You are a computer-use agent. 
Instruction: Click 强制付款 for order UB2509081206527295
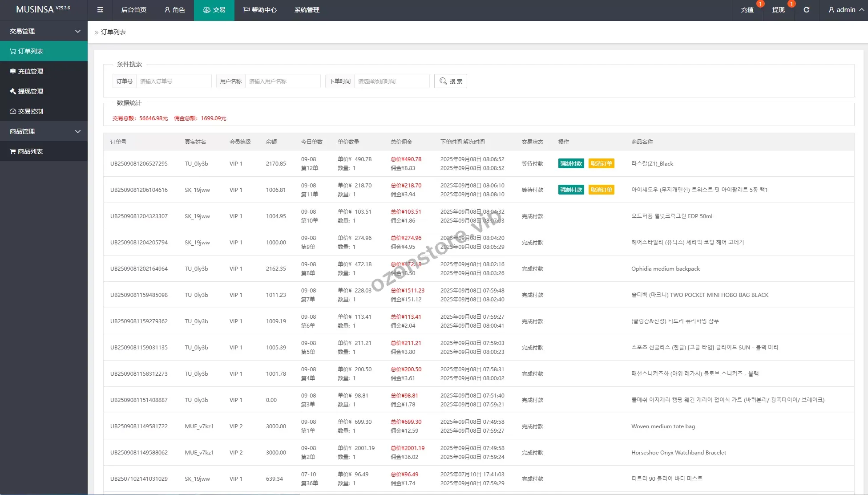[x=571, y=163]
